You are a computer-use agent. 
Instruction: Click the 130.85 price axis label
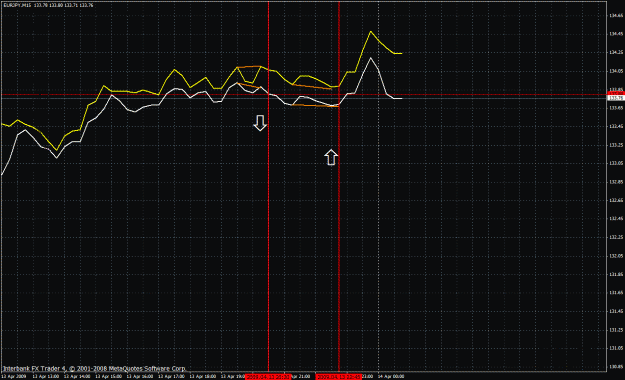(x=616, y=366)
